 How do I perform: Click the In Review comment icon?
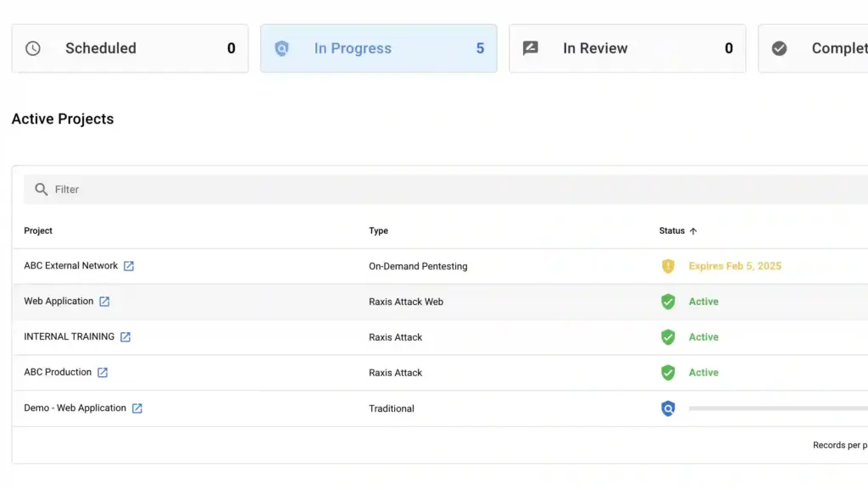(531, 48)
